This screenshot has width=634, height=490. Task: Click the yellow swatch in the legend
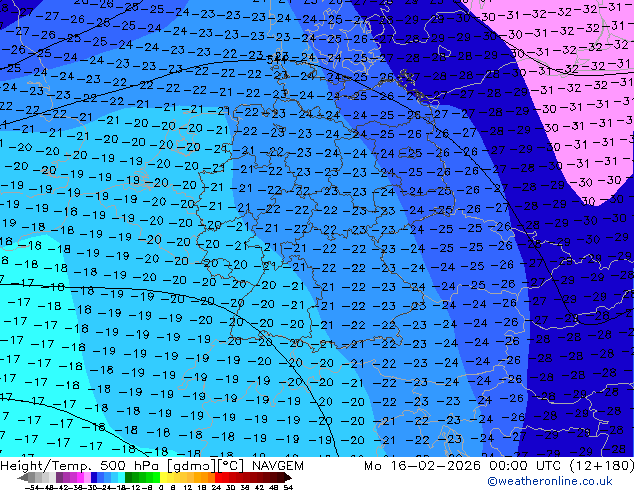(x=163, y=478)
